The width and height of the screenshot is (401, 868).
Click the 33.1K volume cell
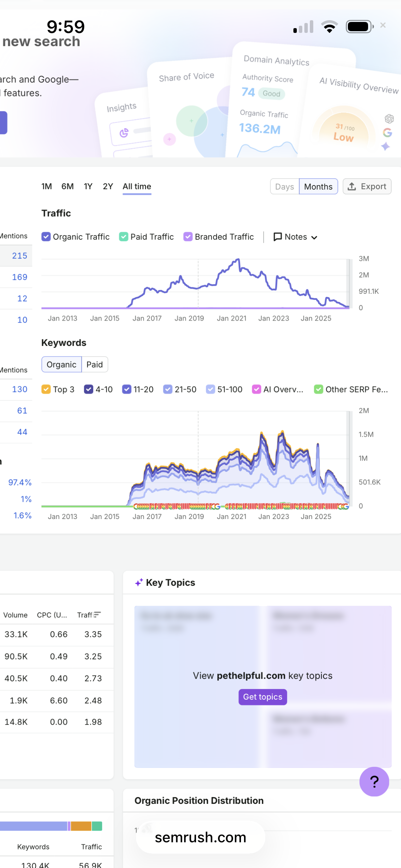pos(16,634)
